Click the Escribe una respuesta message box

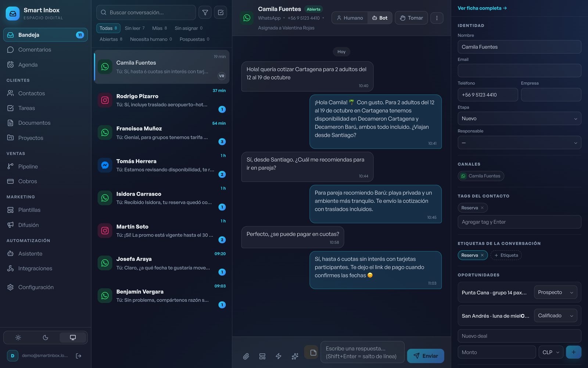click(362, 352)
